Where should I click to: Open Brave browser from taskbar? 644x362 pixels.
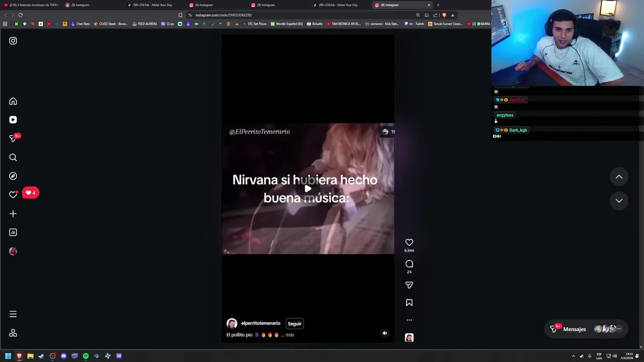19,356
